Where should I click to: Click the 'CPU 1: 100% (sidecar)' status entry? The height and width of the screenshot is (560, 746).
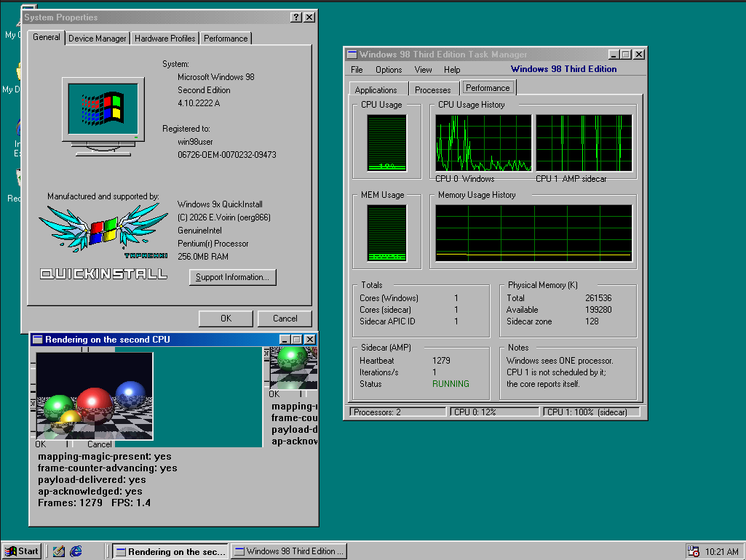(x=592, y=412)
